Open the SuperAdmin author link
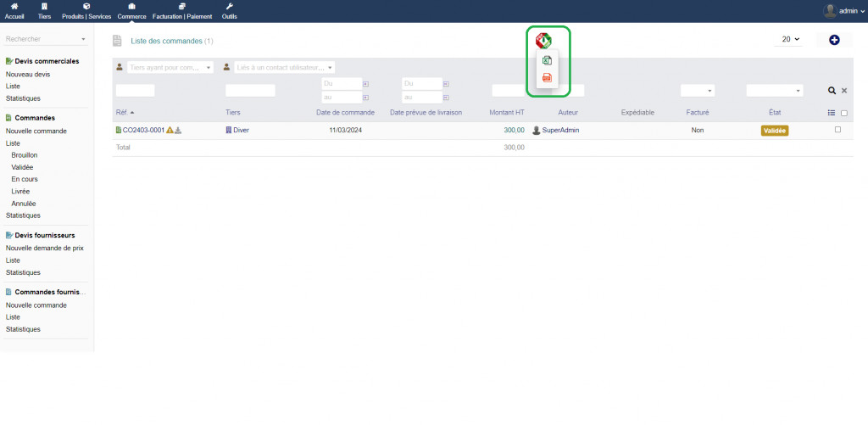 click(x=560, y=131)
